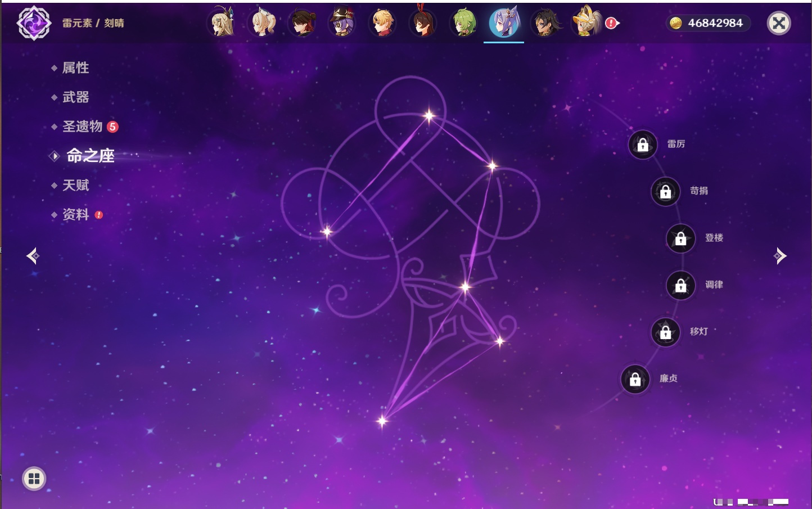
Task: Open locked constellation 雷厉 lock icon
Action: tap(643, 145)
